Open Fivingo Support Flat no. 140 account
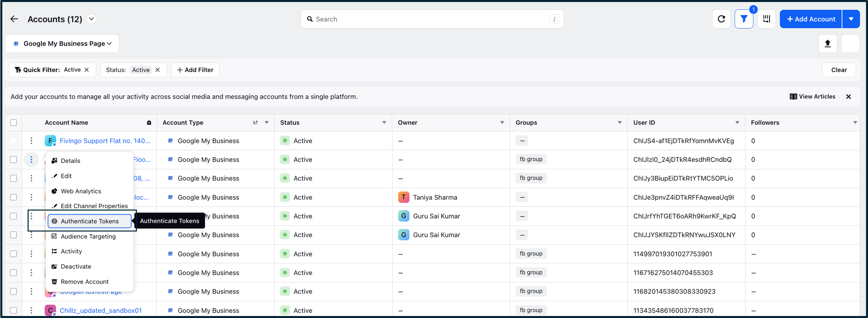Viewport: 868px width, 318px height. (105, 141)
